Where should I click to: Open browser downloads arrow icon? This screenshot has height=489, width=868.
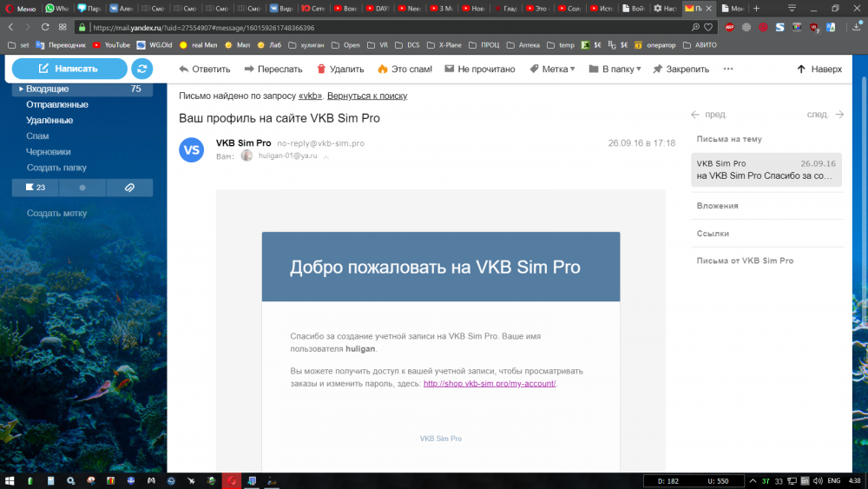tap(857, 27)
